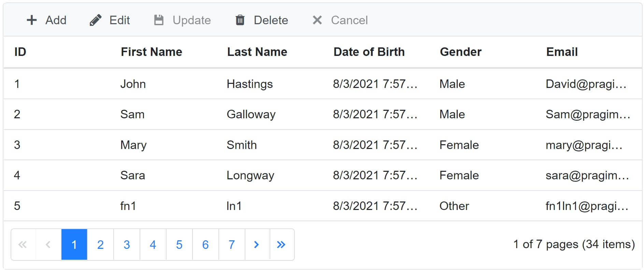The height and width of the screenshot is (271, 644).
Task: Click the pencil Edit icon
Action: [96, 20]
